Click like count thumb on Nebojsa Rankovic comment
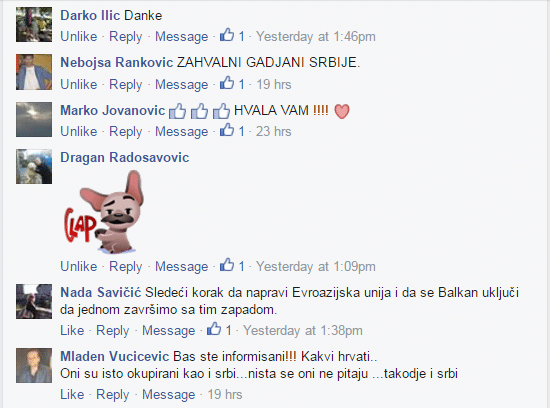 [x=227, y=83]
